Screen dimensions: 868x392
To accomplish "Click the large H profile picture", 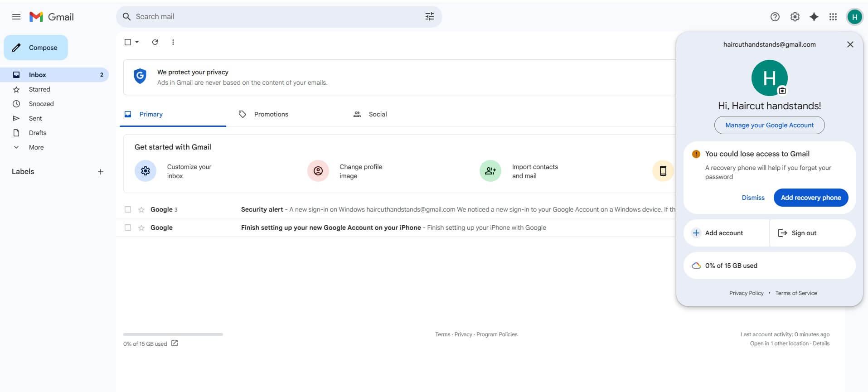I will click(x=769, y=78).
